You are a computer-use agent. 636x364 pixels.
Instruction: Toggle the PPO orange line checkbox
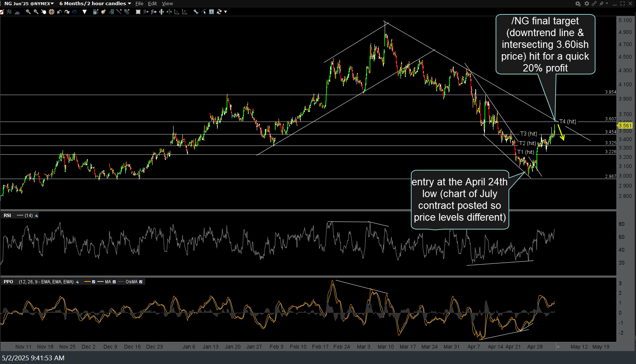point(94,282)
